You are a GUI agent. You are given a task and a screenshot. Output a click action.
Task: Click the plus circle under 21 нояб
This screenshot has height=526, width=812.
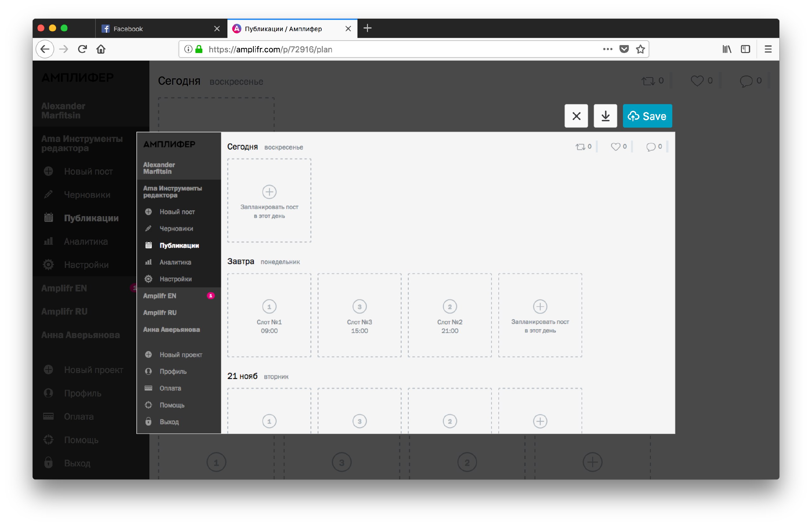540,421
